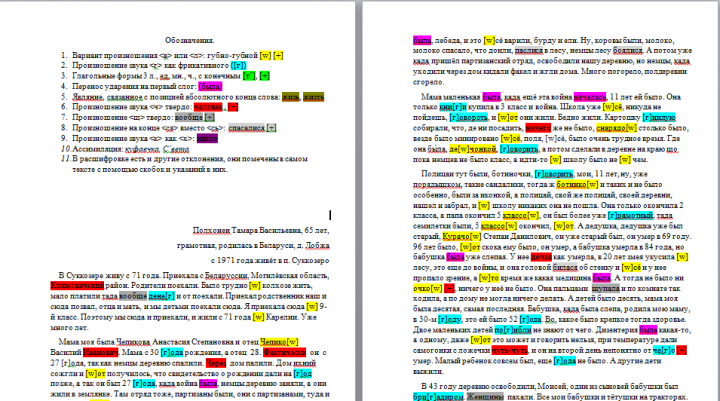The width and height of the screenshot is (720, 401).
Task: Click the cyan-highlighted word "[г]нилую"
Action: point(659,118)
